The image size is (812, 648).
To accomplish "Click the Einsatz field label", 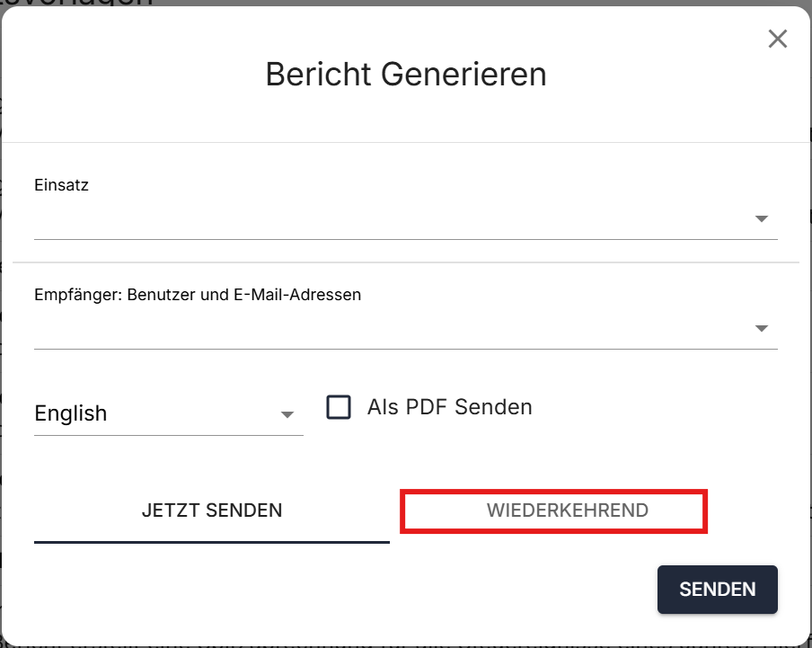I will (61, 185).
